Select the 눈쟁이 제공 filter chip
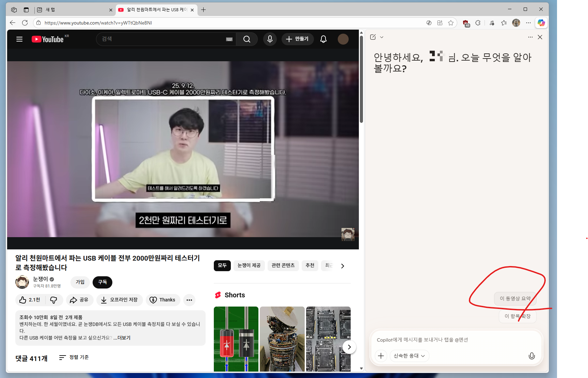Screen dimensions: 588x378 [249, 265]
